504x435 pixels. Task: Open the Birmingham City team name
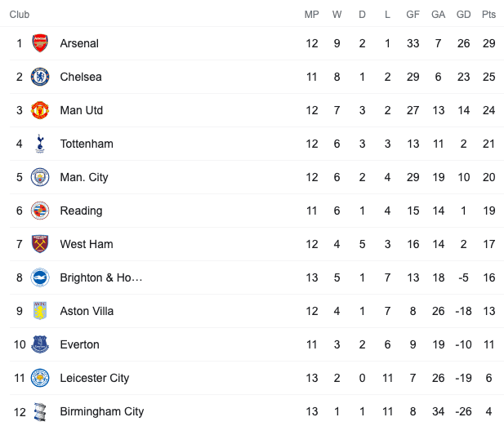[102, 411]
